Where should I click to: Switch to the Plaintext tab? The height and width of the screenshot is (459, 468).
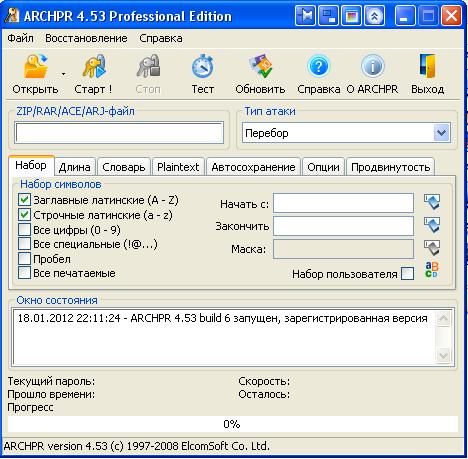[x=178, y=167]
